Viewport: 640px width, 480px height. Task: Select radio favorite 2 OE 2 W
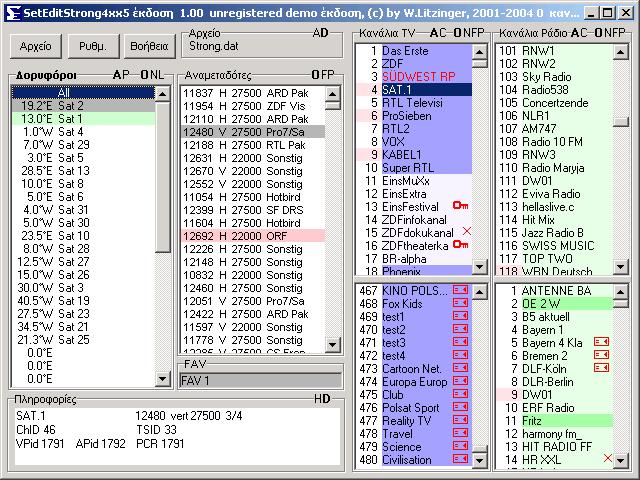pyautogui.click(x=555, y=304)
